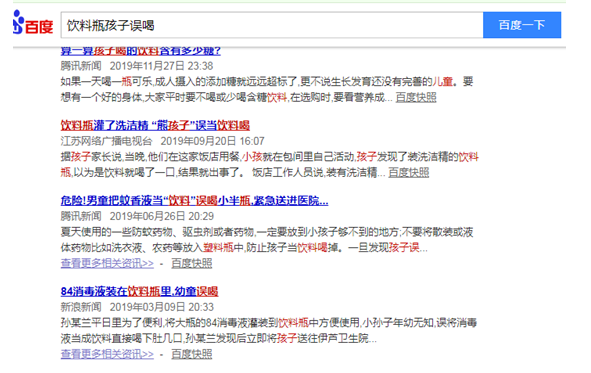This screenshot has width=591, height=373.
Task: Click the 腾讯新闻 source dated 2019年06月26日
Action: (81, 216)
